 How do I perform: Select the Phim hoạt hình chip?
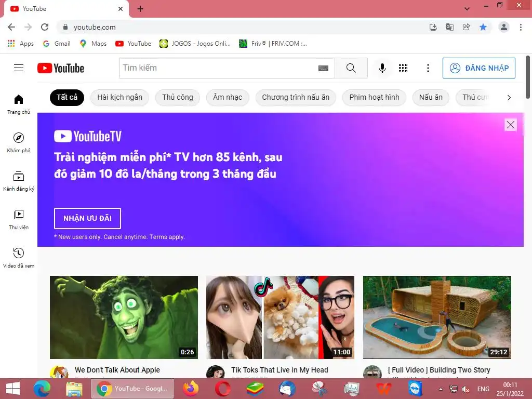374,97
